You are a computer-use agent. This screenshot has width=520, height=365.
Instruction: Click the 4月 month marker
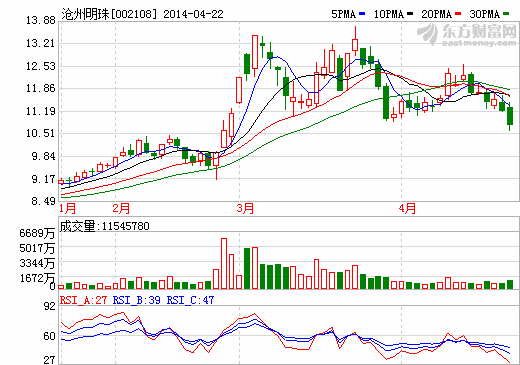pyautogui.click(x=407, y=209)
